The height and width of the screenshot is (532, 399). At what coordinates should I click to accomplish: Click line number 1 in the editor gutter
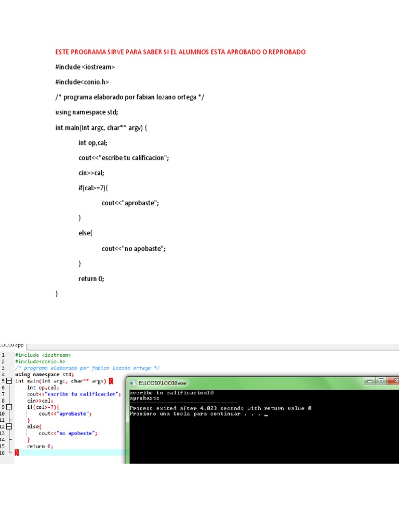[3, 355]
